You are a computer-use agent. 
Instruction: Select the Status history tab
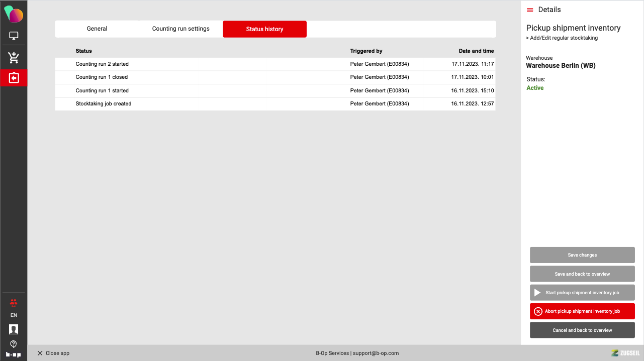click(264, 29)
